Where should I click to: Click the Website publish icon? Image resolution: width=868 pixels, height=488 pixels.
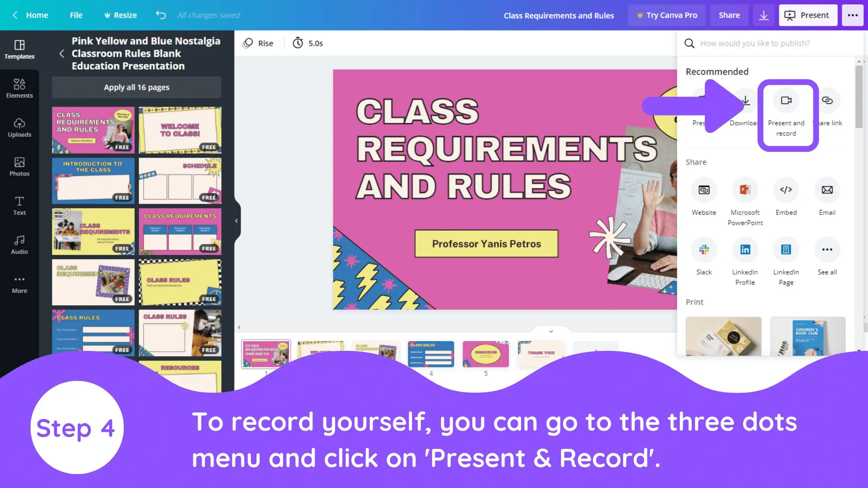[x=704, y=189]
